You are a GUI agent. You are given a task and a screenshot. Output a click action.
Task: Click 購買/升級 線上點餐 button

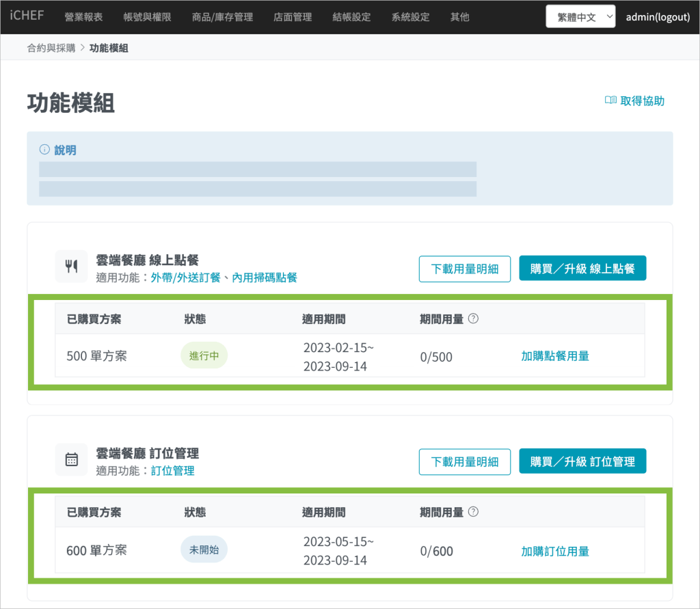[x=582, y=269]
